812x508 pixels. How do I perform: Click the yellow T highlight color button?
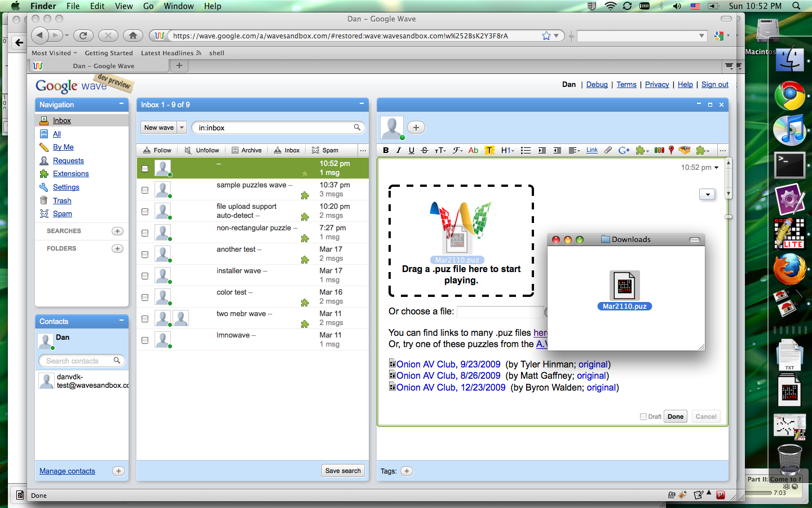pyautogui.click(x=489, y=150)
